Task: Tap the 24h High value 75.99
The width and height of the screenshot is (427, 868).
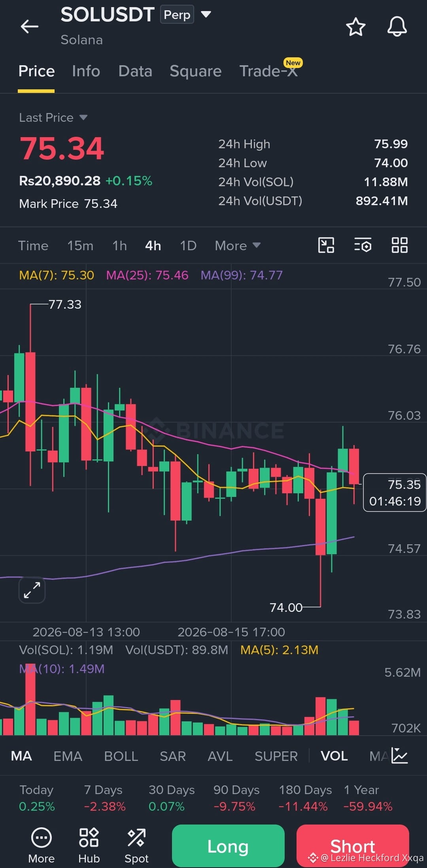Action: (391, 144)
